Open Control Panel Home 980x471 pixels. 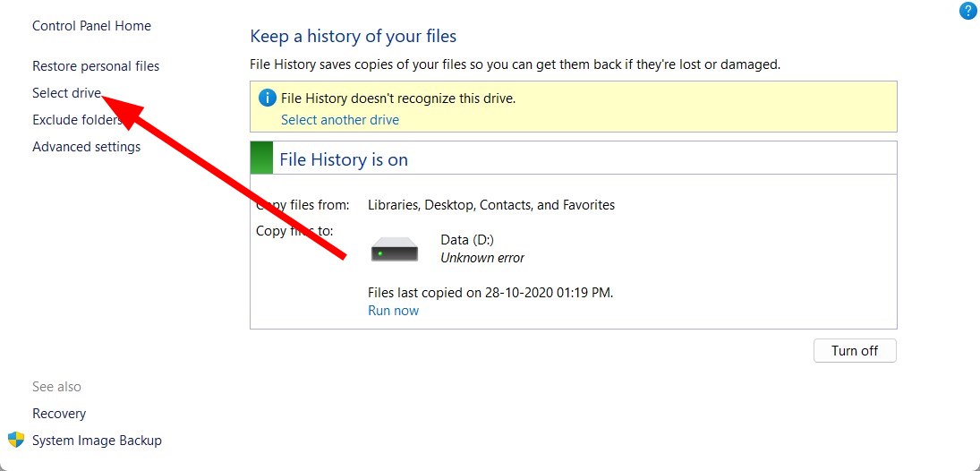(92, 26)
